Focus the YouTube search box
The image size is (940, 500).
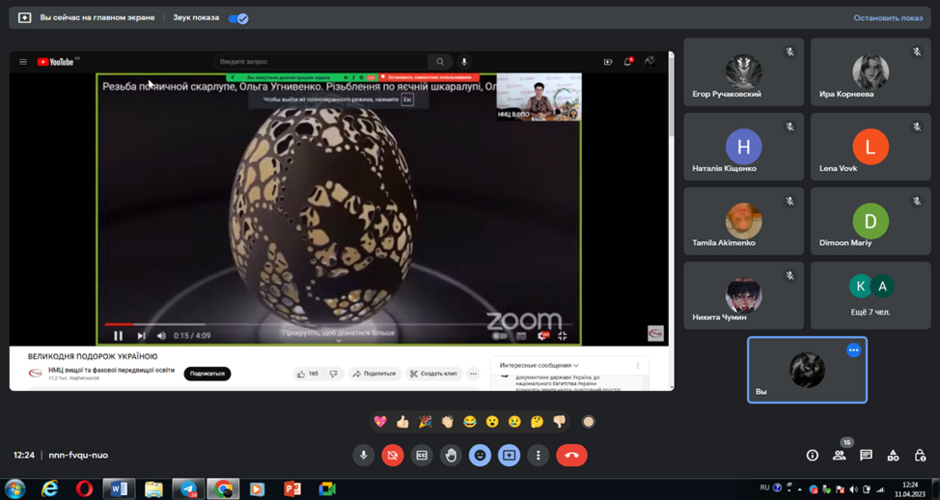click(x=321, y=62)
